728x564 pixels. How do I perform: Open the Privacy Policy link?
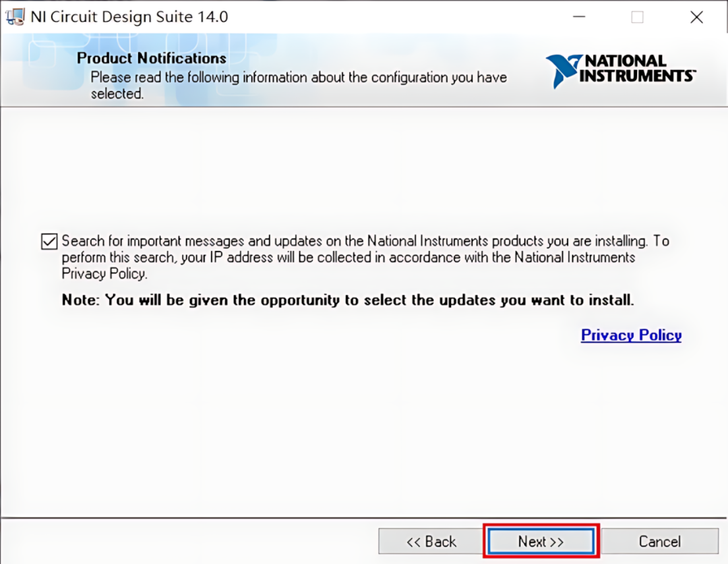point(631,335)
